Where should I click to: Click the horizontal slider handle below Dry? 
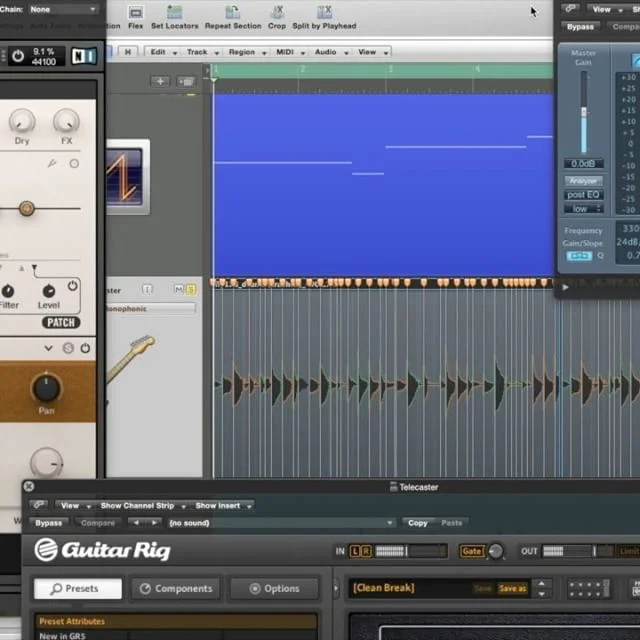[x=27, y=209]
